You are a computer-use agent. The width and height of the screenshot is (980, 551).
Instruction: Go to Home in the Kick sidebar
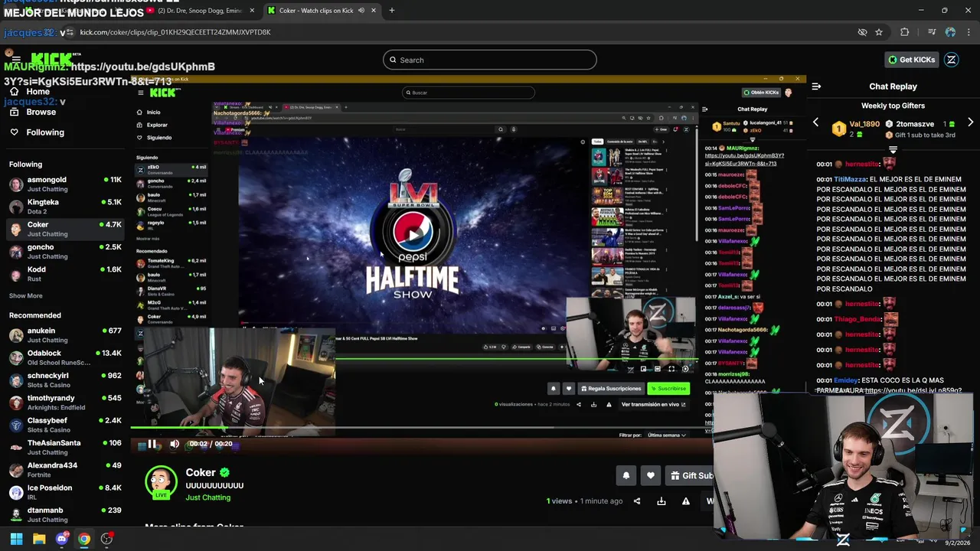pyautogui.click(x=38, y=91)
